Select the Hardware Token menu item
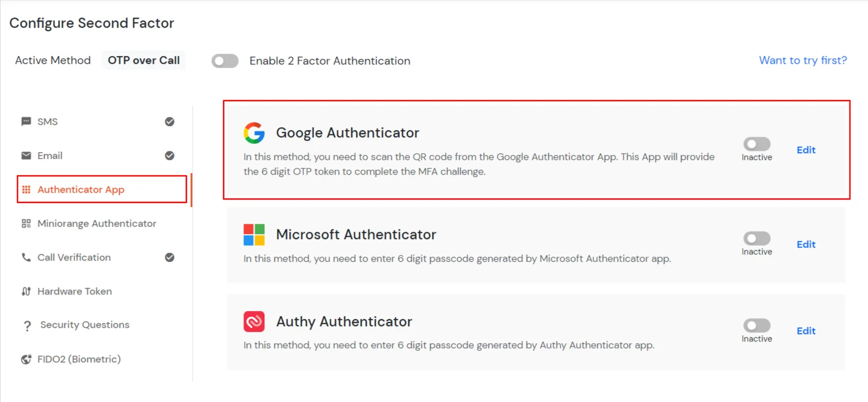The image size is (868, 402). point(75,291)
